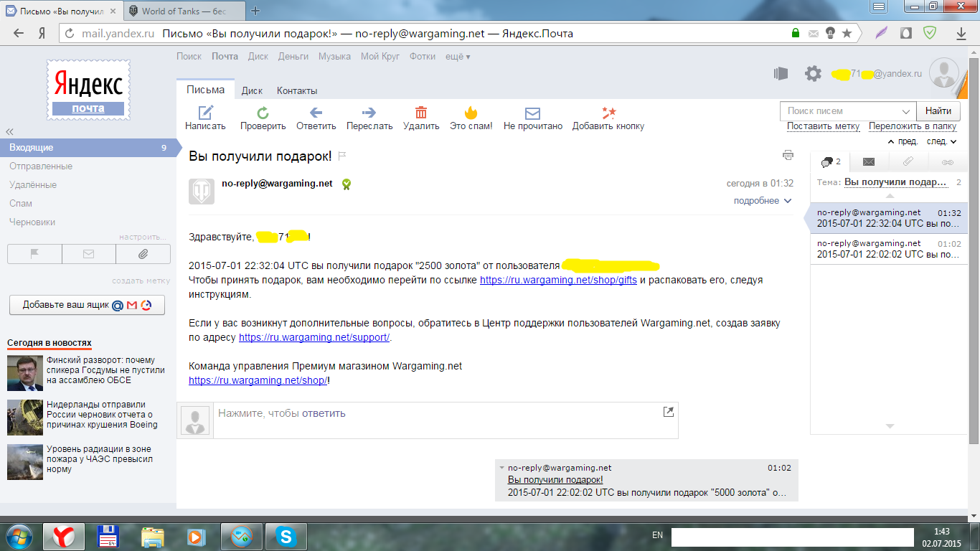
Task: Click the green shield extension icon
Action: 930,33
